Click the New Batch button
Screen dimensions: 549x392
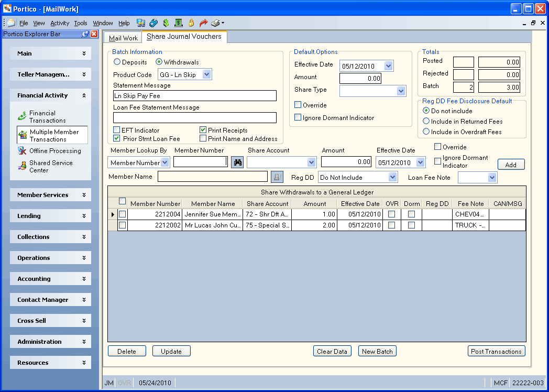(x=377, y=351)
